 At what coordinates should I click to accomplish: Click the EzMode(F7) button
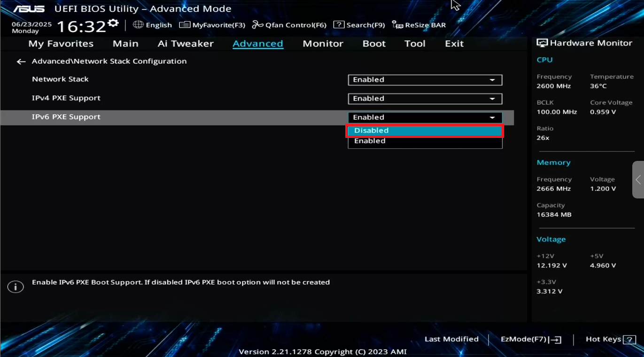(530, 339)
